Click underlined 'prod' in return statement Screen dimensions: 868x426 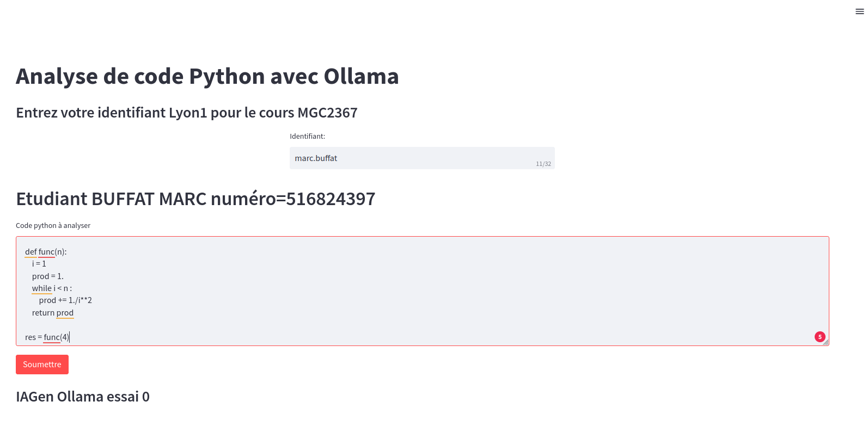tap(65, 313)
